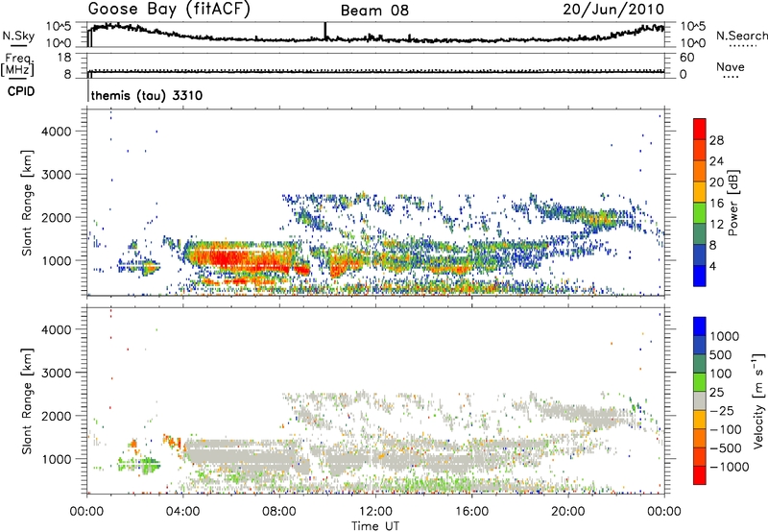Click the '04:00' time axis label
This screenshot has height=532, width=768.
[183, 512]
